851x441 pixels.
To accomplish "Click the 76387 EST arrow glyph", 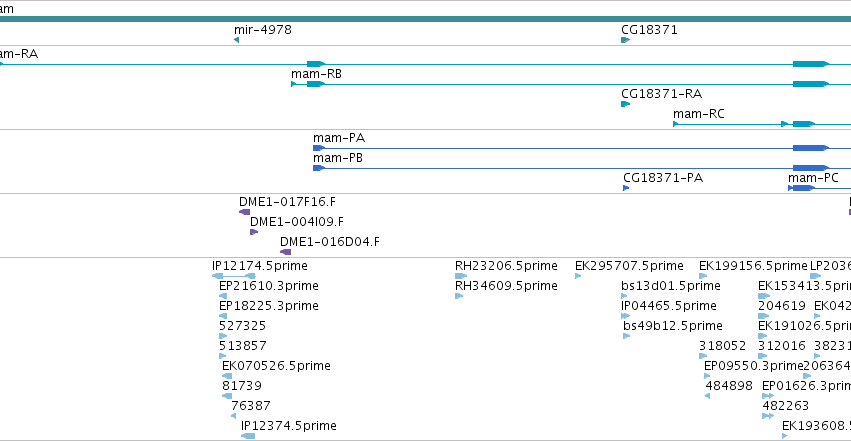I will click(233, 417).
